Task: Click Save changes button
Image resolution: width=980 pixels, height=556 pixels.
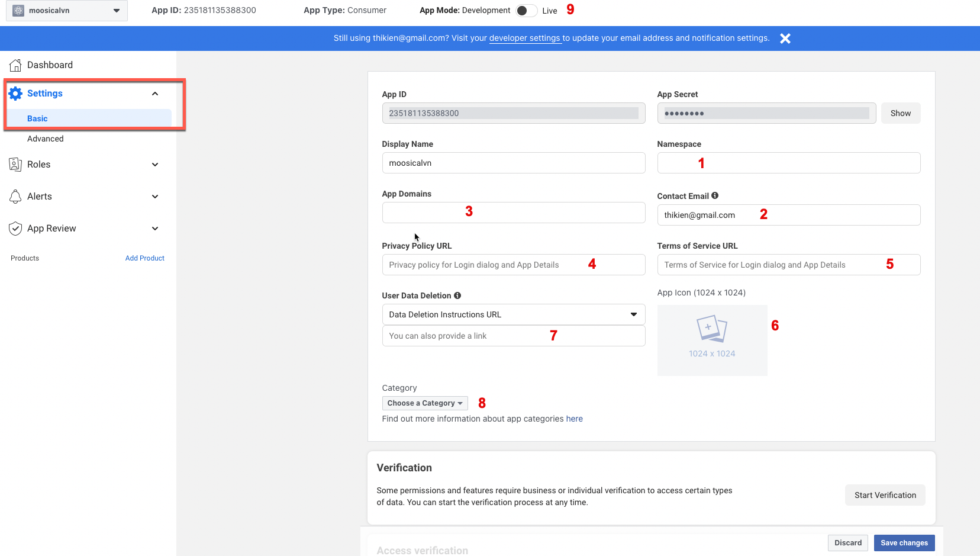Action: click(904, 543)
